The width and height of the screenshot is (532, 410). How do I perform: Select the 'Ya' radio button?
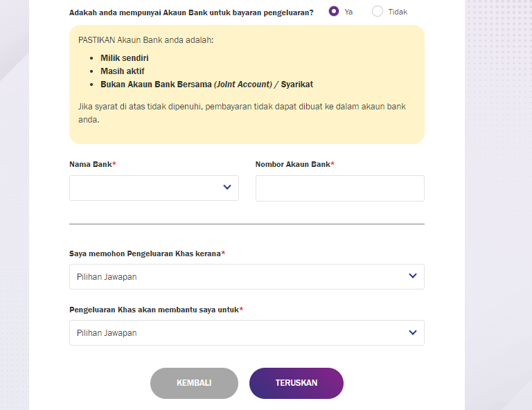tap(334, 11)
